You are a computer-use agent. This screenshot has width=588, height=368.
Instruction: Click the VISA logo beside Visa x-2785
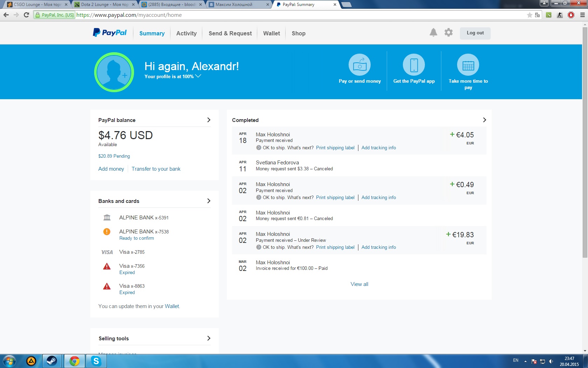tap(107, 252)
